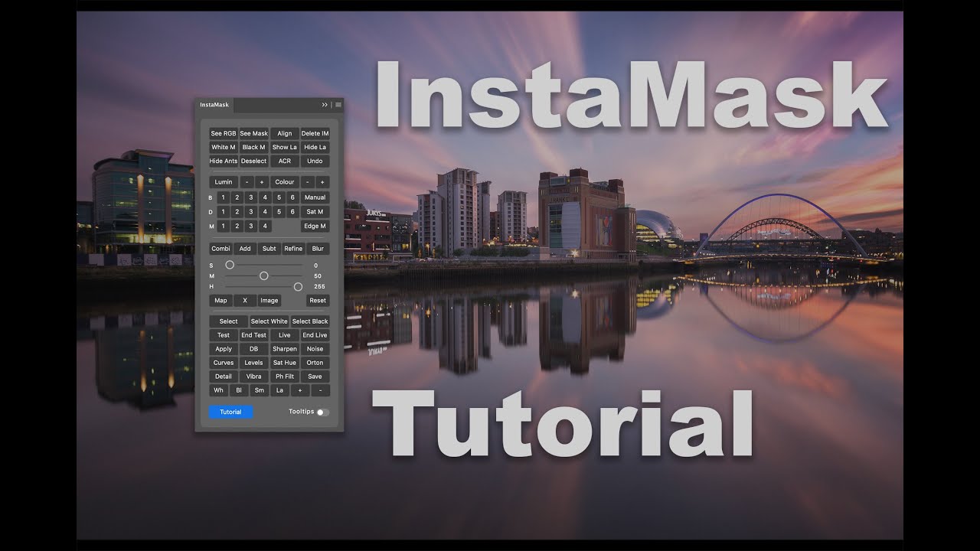
Task: Open the blue Tutorial button
Action: click(x=230, y=412)
